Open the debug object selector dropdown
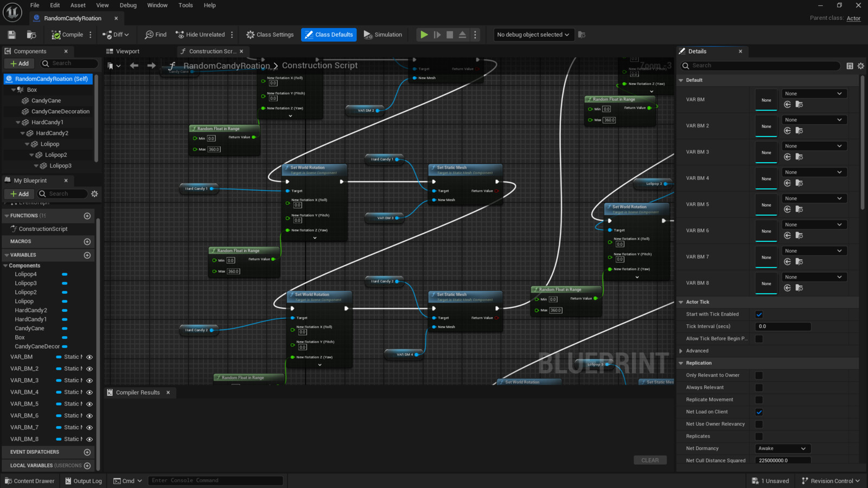 (533, 35)
